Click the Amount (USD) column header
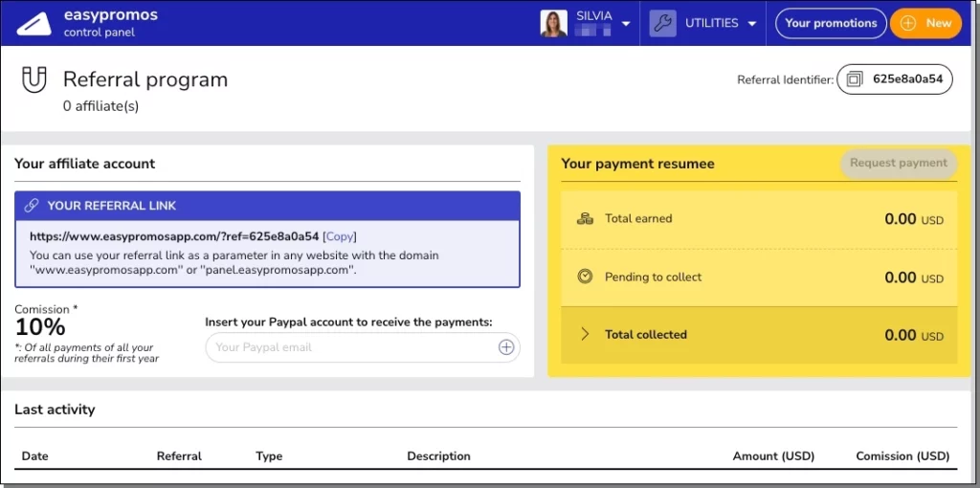This screenshot has width=980, height=488. pos(773,456)
